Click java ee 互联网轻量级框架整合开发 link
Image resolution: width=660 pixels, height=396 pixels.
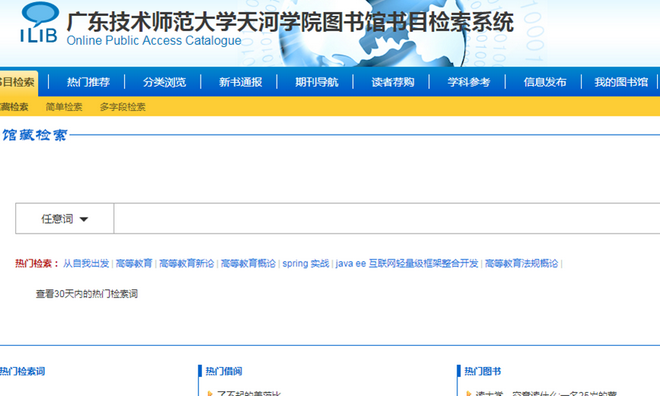(407, 263)
